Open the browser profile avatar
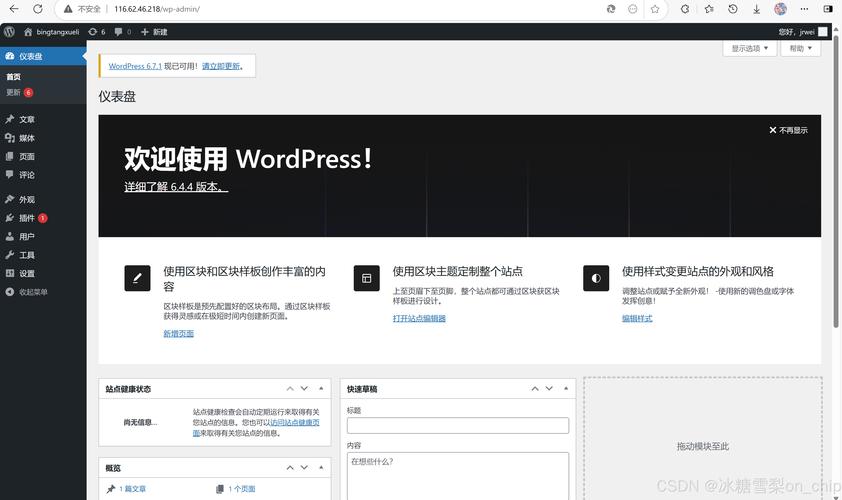 coord(780,9)
